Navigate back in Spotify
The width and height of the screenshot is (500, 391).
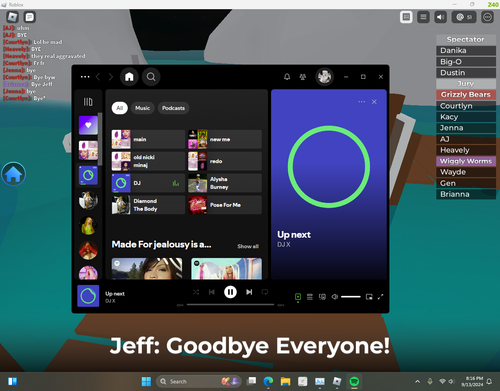(x=98, y=77)
